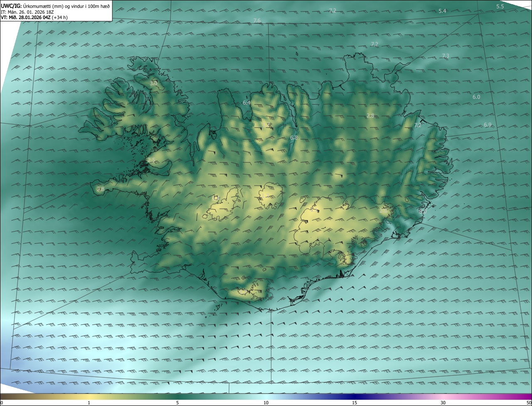Click the color scale tick label 5
This screenshot has width=532, height=406.
(177, 403)
